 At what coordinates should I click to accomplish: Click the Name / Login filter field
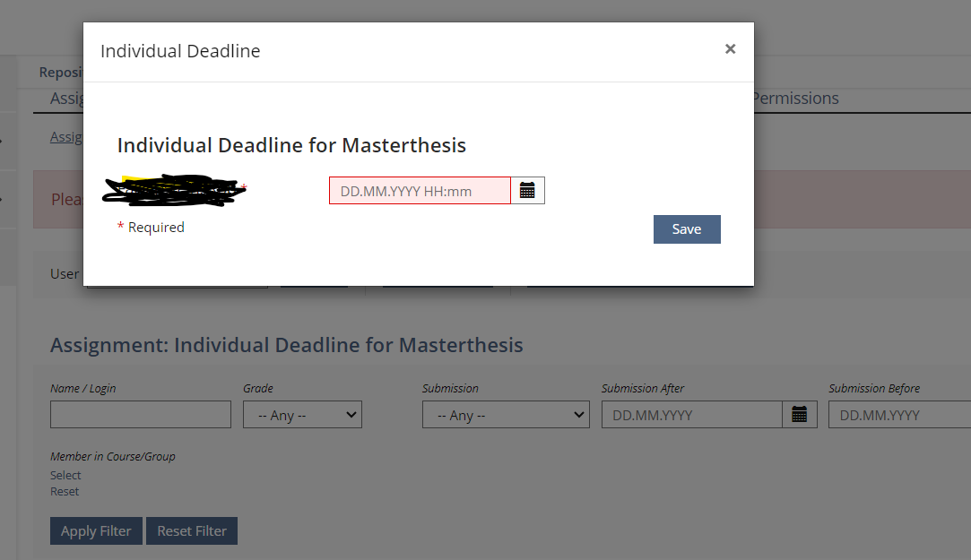[x=141, y=415]
